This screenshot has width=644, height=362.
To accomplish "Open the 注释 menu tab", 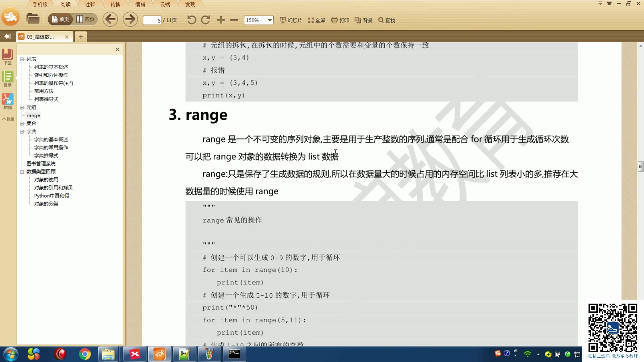I will 90,4.
